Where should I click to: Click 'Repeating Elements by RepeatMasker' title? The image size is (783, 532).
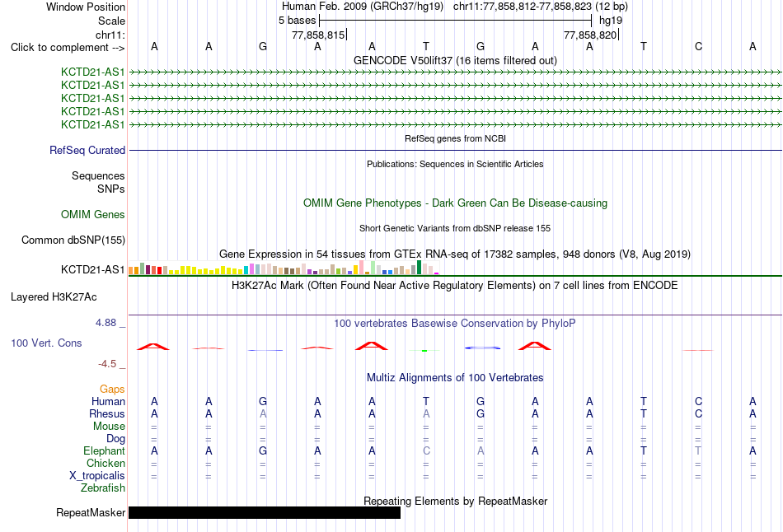click(455, 501)
